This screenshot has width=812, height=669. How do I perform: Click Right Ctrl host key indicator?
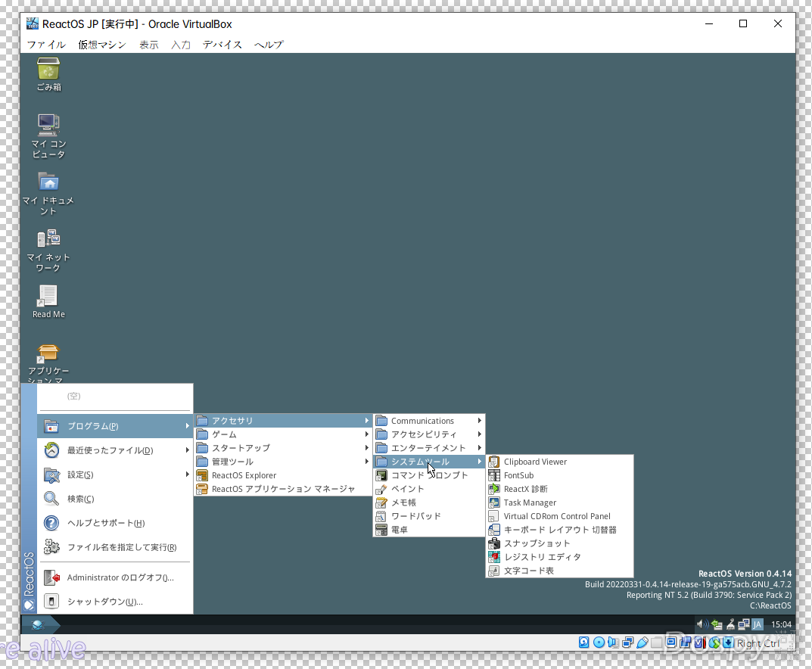coord(758,643)
